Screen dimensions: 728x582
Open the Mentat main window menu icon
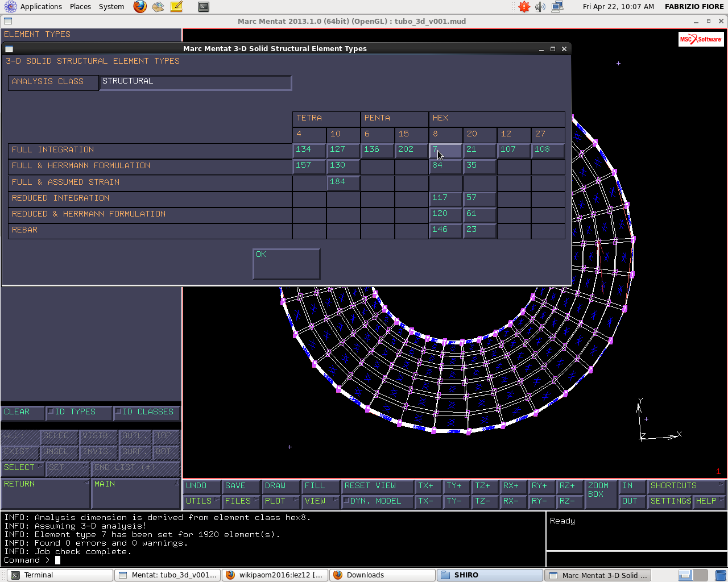8,22
